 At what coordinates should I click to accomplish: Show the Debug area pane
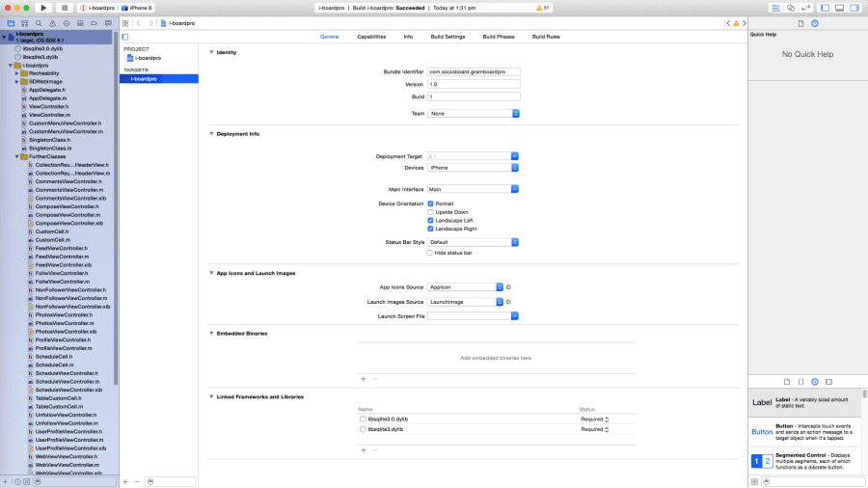(x=840, y=8)
